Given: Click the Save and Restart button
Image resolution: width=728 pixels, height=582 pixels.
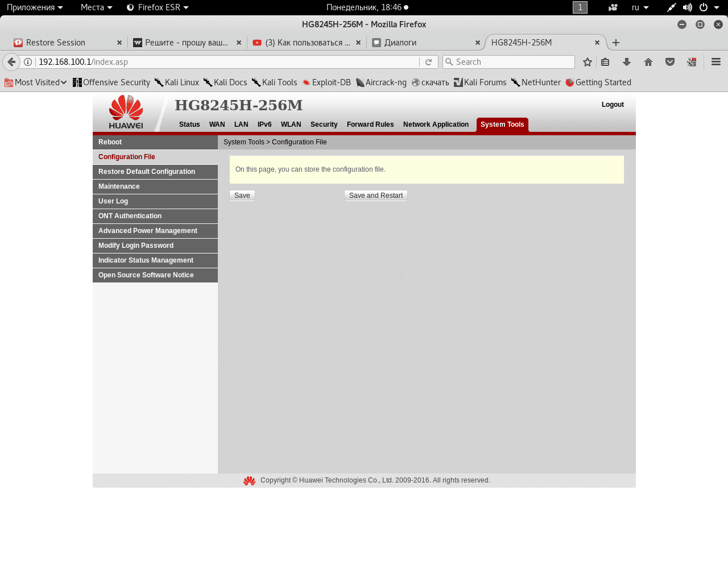Looking at the screenshot, I should [x=376, y=196].
